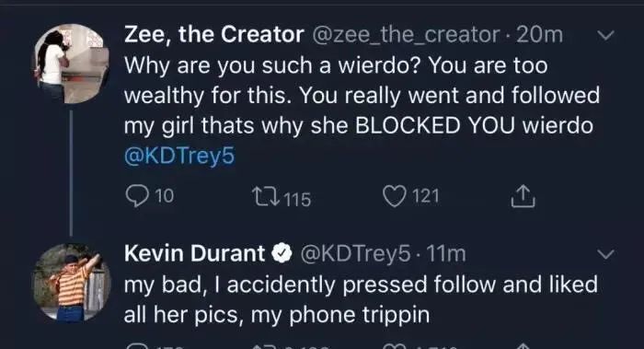The height and width of the screenshot is (349, 644).
Task: Open @KDTrey5 handle beside Kevin Durant
Action: [355, 253]
